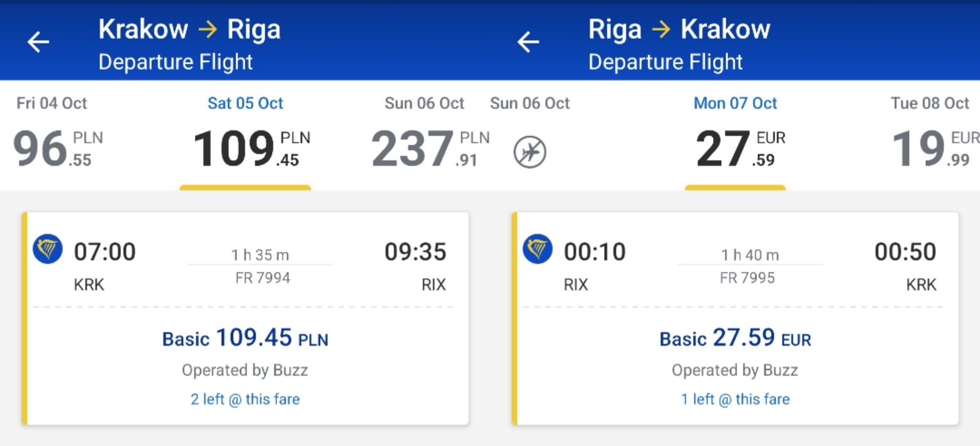980x446 pixels.
Task: Choose Basic 109.45 PLN fare
Action: click(245, 338)
